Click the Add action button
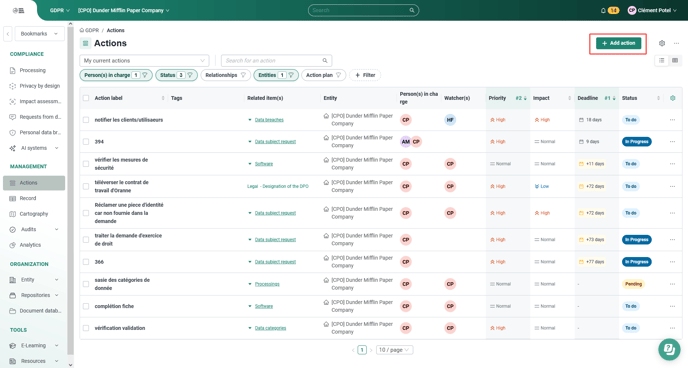 [618, 43]
